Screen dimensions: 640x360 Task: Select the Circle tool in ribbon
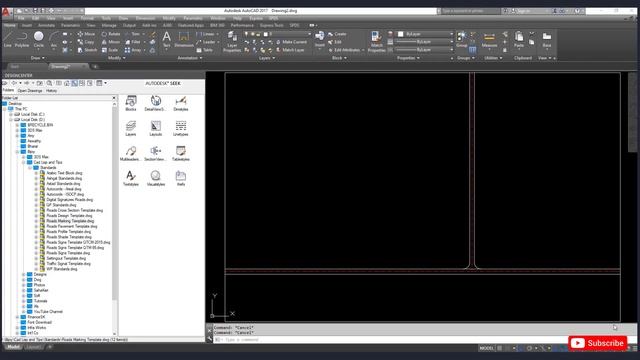[38, 40]
